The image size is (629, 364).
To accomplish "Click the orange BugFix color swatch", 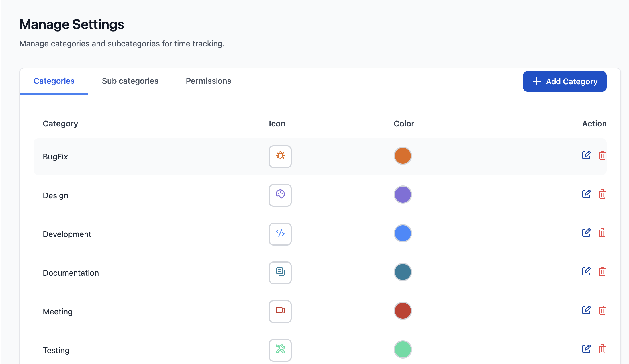I will pos(403,156).
